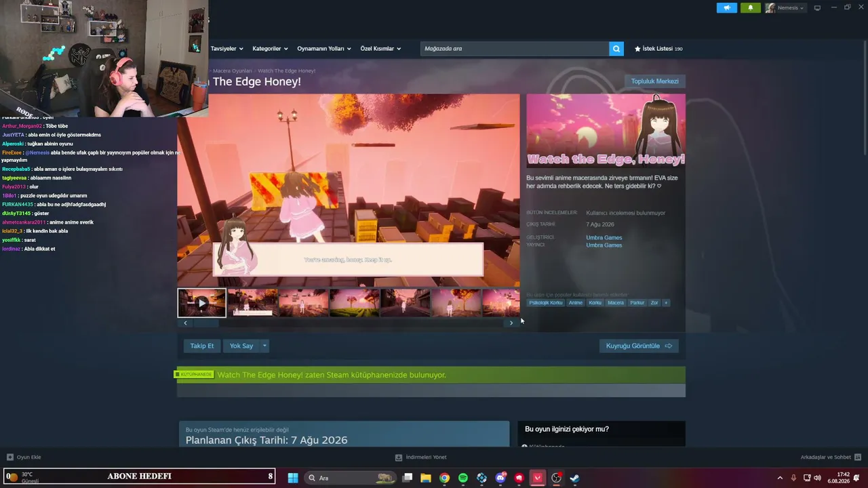Expand the Oynamanın Yolları menu
The image size is (868, 488).
324,49
